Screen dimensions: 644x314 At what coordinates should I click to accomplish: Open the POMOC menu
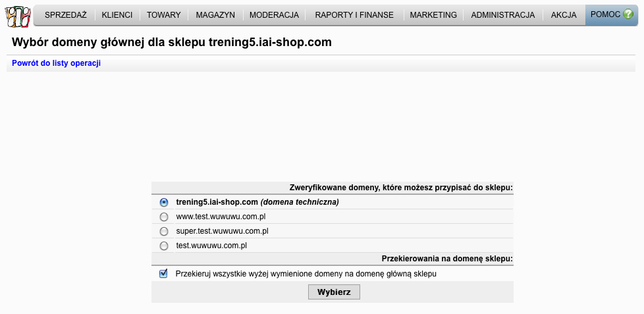tap(612, 14)
